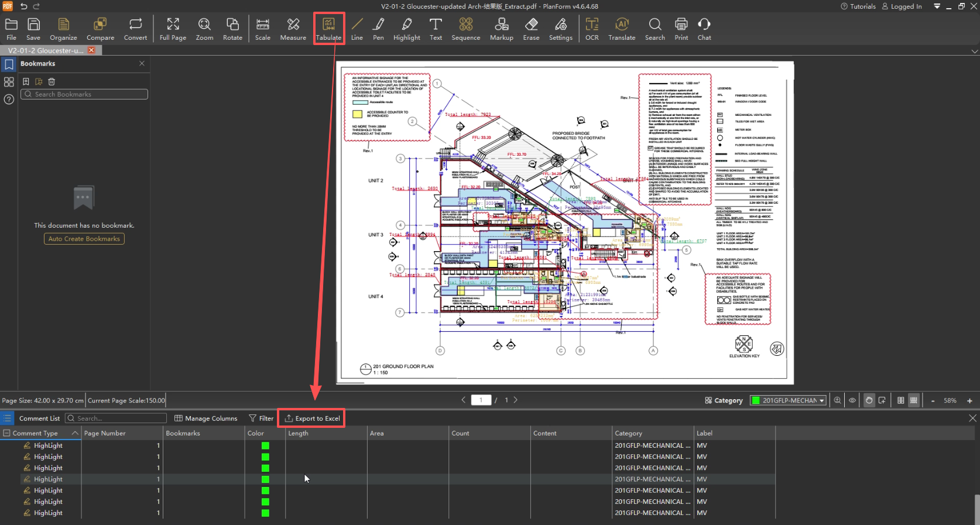Screen dimensions: 980x525
Task: Expand the window options dropdown arrow near Logged In
Action: pos(937,6)
